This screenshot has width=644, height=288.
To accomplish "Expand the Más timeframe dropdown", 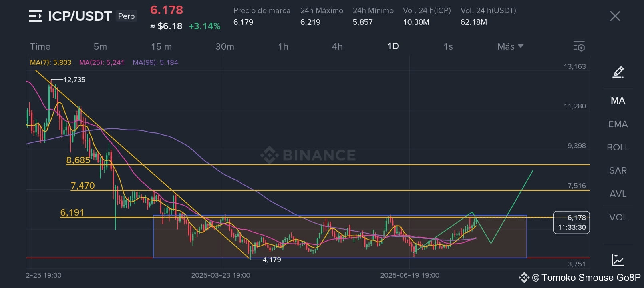I will tap(510, 46).
